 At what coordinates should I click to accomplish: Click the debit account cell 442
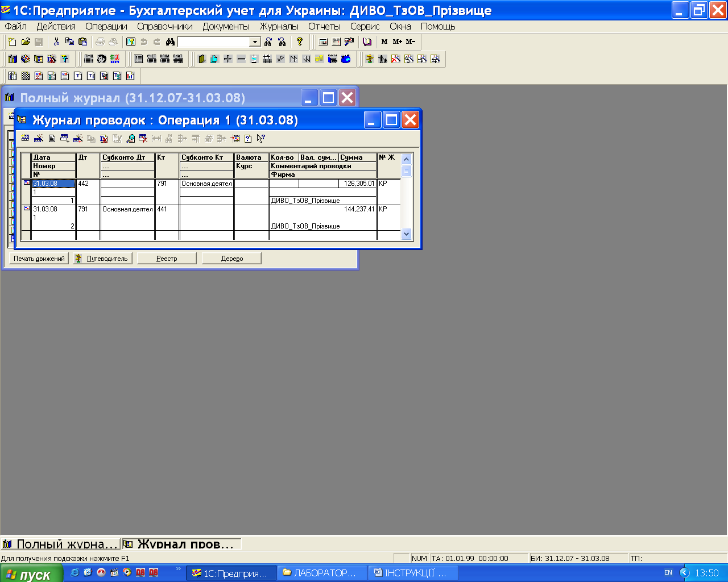pos(88,184)
